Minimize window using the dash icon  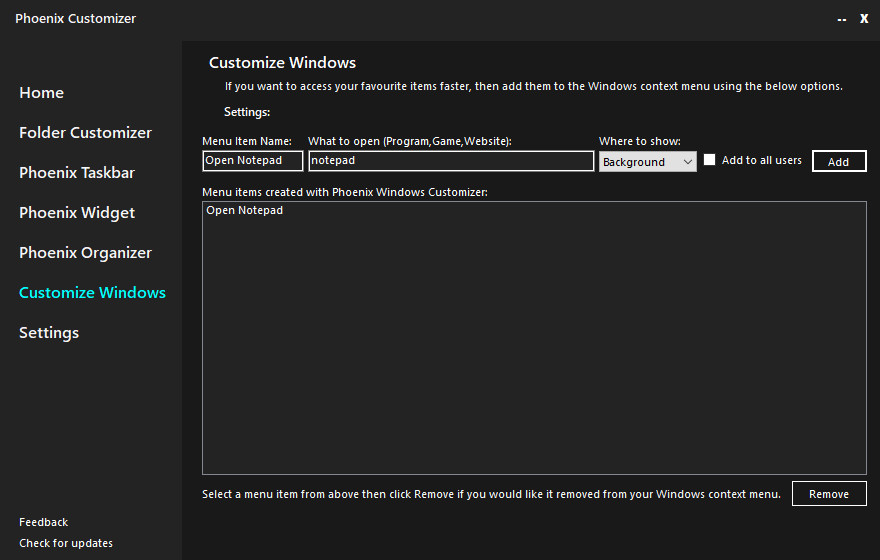coord(841,19)
